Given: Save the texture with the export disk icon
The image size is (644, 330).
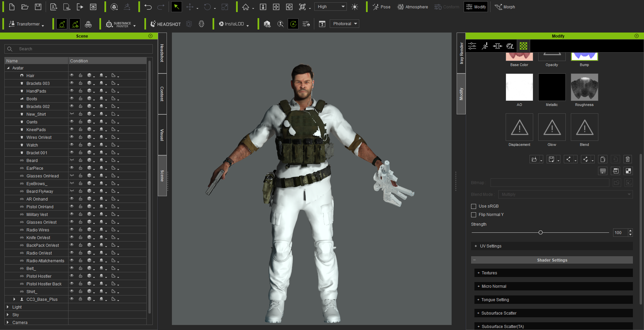Looking at the screenshot, I should pos(551,159).
